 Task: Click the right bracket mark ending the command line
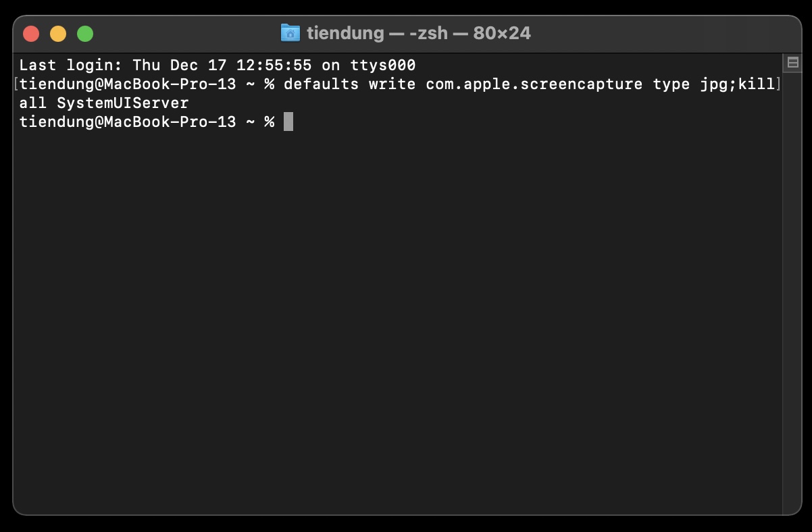[x=778, y=84]
